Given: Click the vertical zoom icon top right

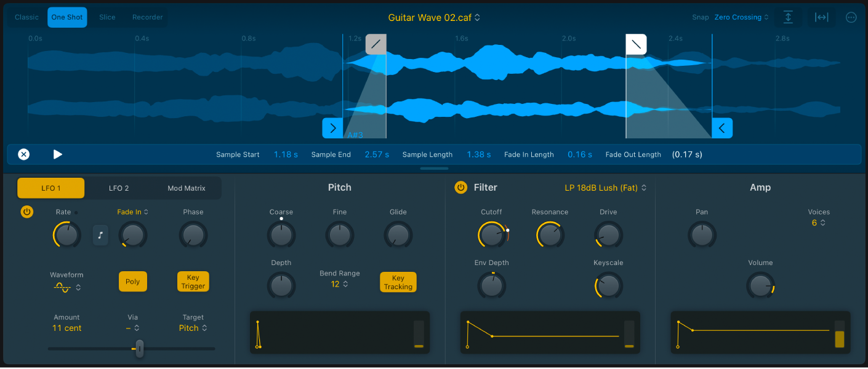Looking at the screenshot, I should coord(788,17).
